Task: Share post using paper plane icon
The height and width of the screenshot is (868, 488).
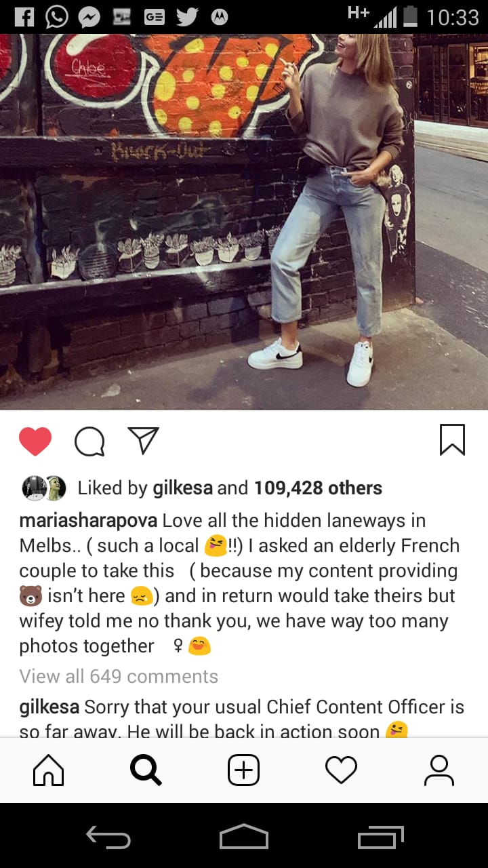Action: (143, 441)
